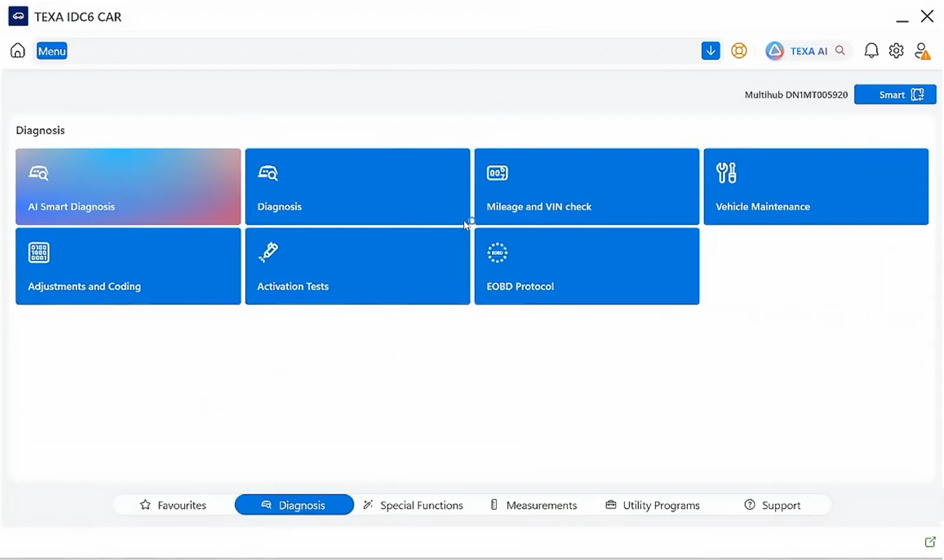Switch to the Special Functions tab
The height and width of the screenshot is (560, 944).
pos(413,505)
